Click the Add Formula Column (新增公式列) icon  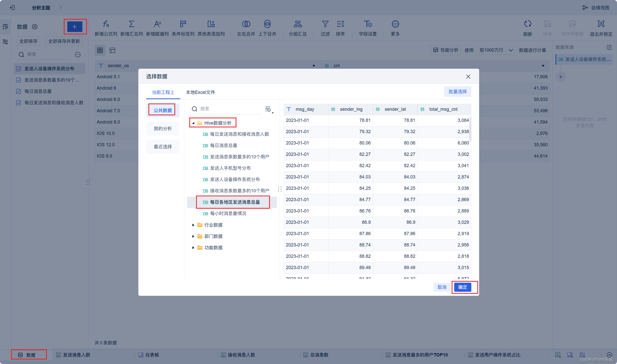[x=106, y=24]
